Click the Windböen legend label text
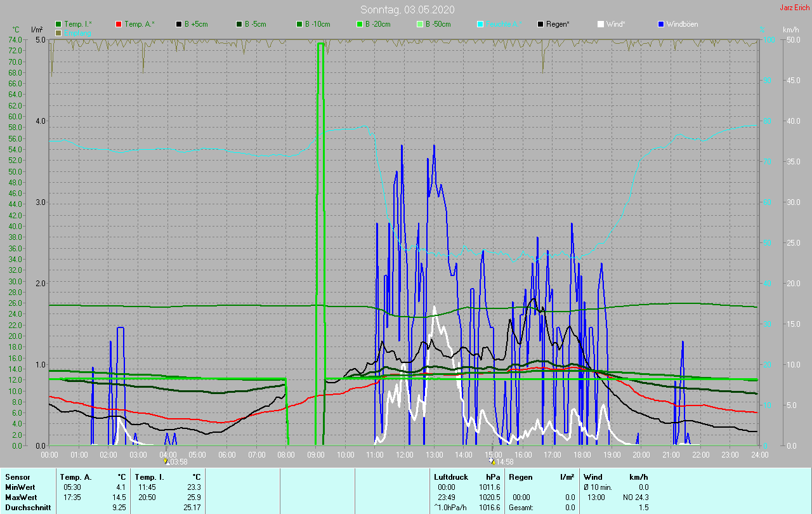 pyautogui.click(x=682, y=24)
